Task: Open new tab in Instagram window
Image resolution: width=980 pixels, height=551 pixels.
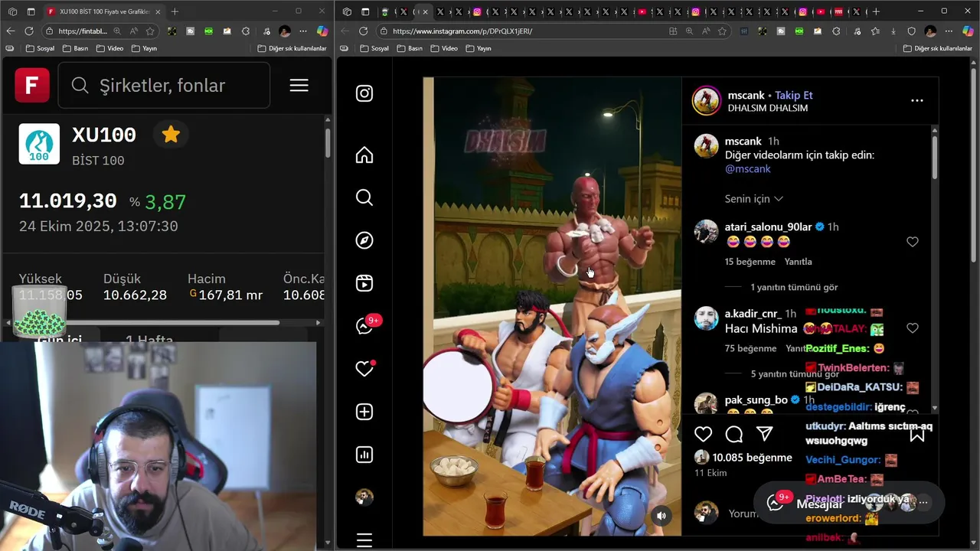Action: coord(877,11)
